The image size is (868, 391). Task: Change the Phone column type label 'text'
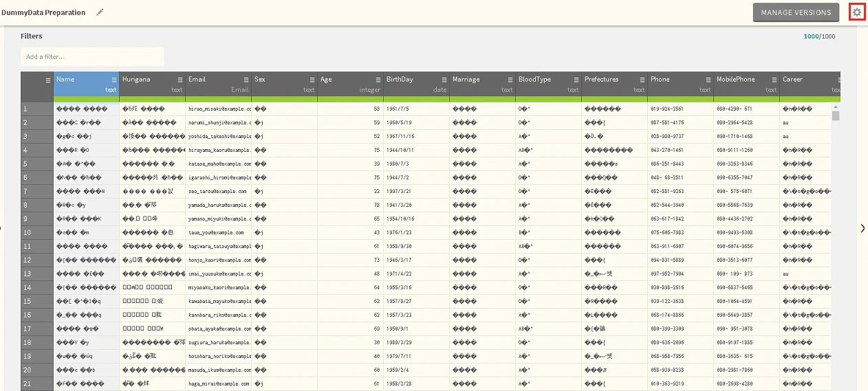pos(705,90)
